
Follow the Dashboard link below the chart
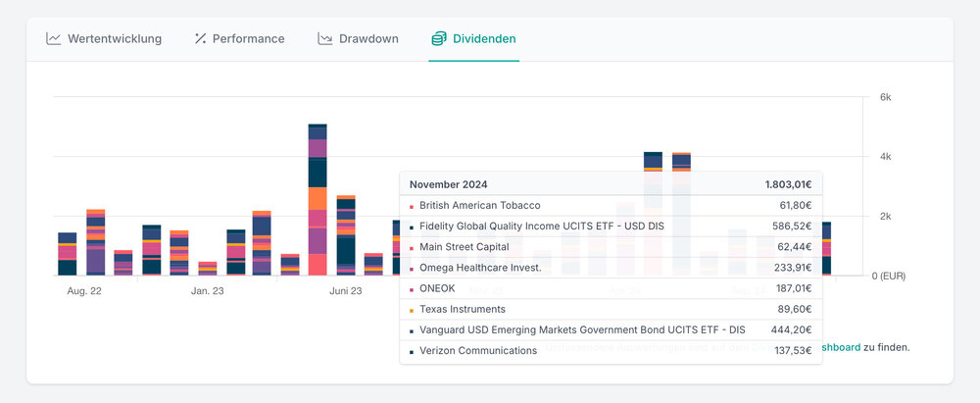click(x=840, y=347)
